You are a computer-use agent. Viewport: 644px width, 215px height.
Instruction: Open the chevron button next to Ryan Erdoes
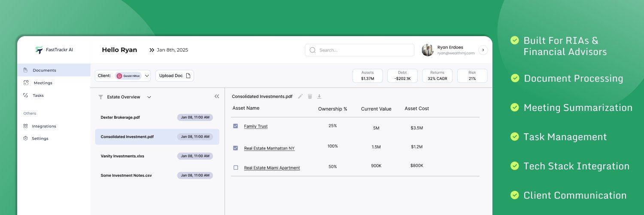pyautogui.click(x=483, y=50)
